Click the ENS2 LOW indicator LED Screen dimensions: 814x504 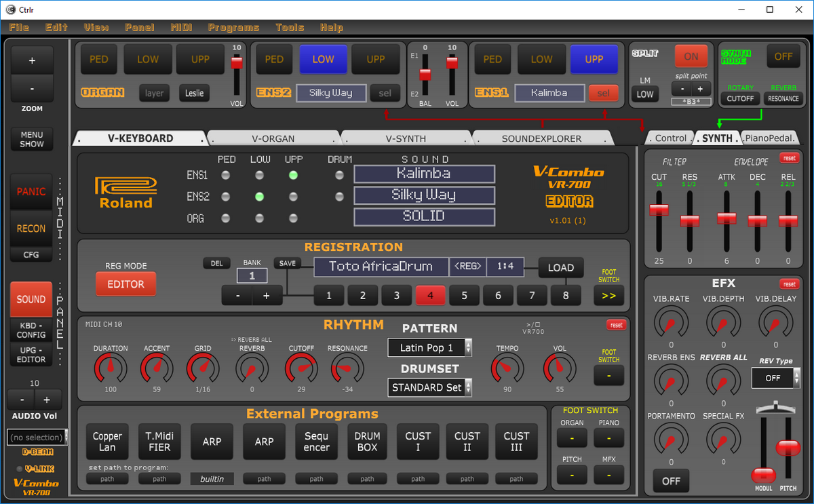[x=259, y=197]
